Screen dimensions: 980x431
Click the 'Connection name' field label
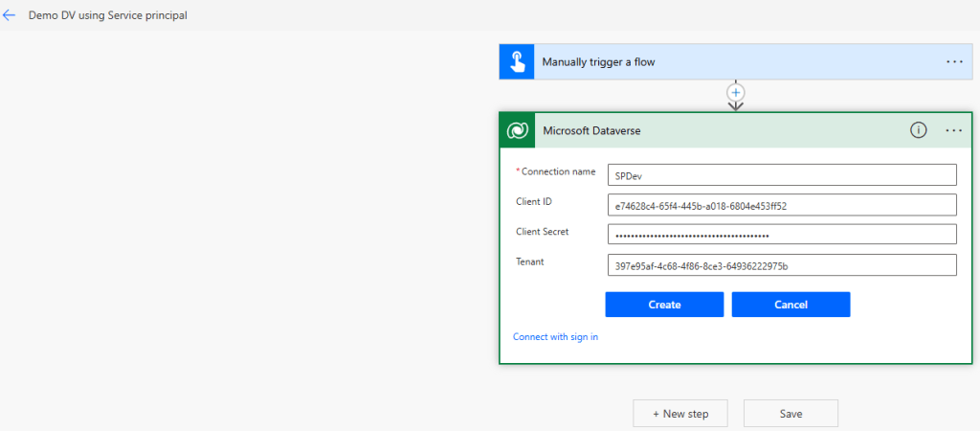[x=558, y=171]
